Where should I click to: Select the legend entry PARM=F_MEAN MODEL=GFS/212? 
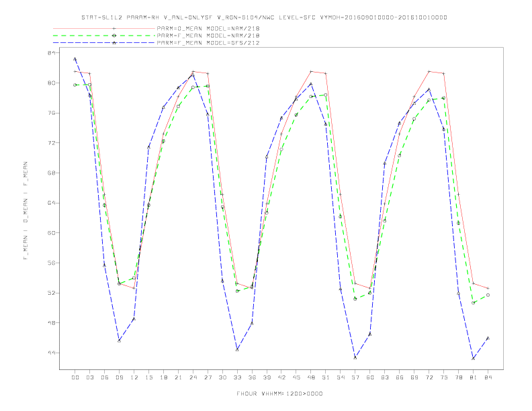point(208,43)
